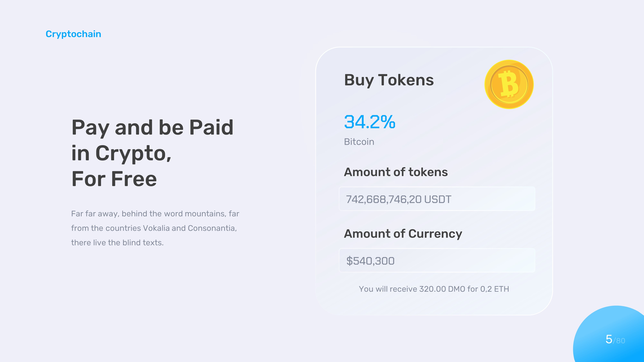Screen dimensions: 644x362
Task: Click the '742,668,746,20 USDT' value
Action: 398,199
